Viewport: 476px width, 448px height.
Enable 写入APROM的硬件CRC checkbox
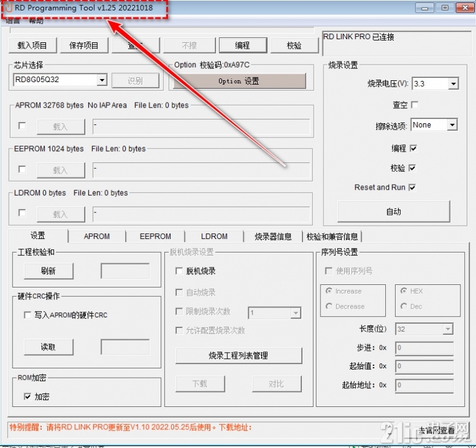coord(27,315)
